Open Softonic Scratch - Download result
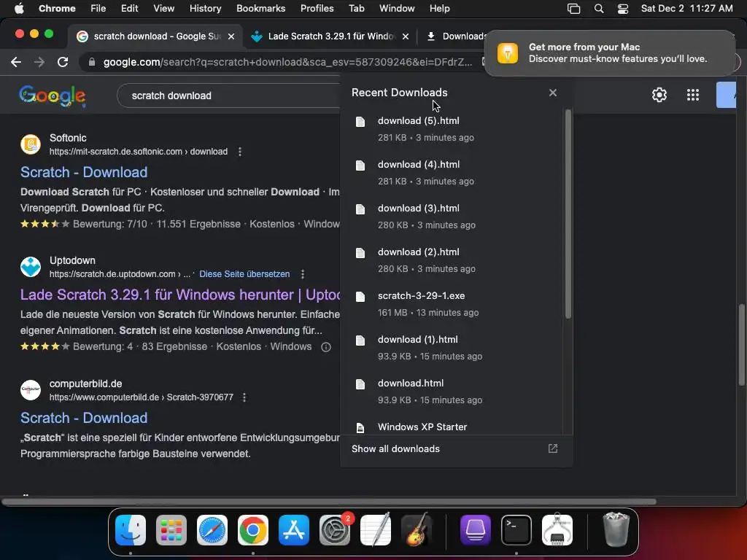This screenshot has width=747, height=560. coord(84,172)
